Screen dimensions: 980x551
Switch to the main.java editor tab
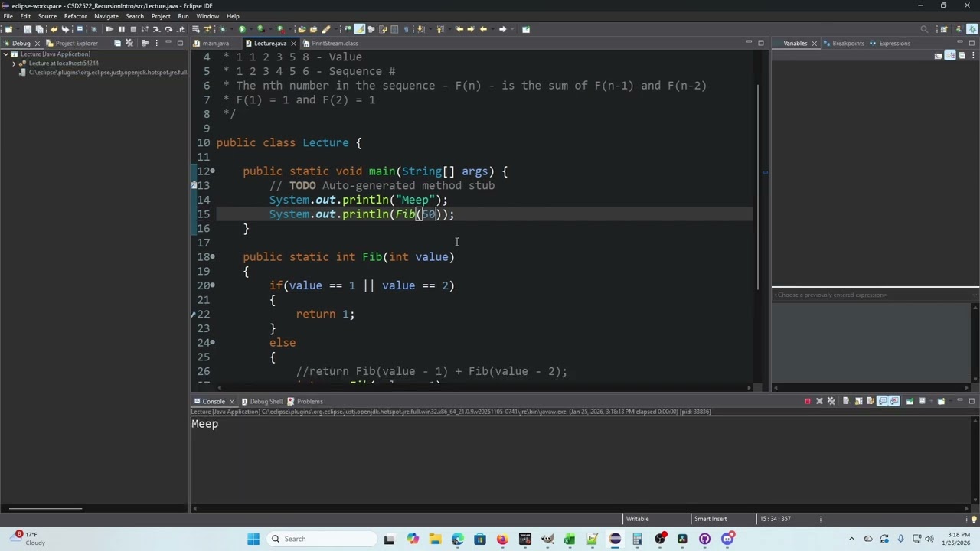tap(215, 44)
